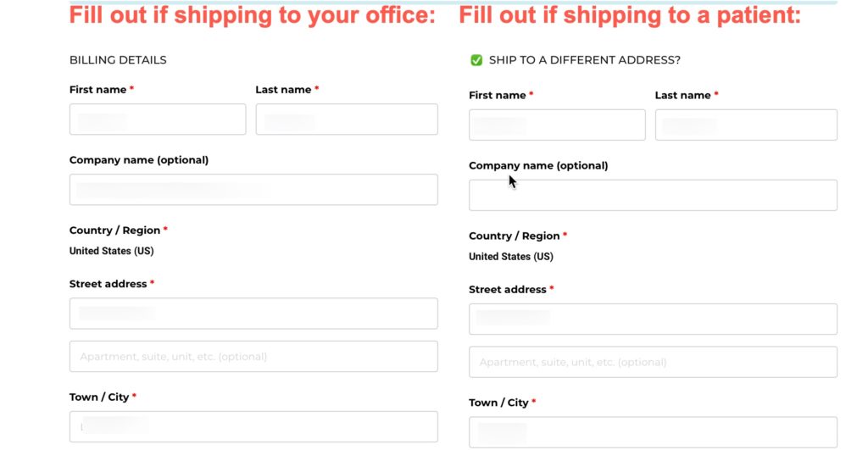Click the billing Apartment, suite, unit field
This screenshot has height=450, width=868.
click(253, 357)
